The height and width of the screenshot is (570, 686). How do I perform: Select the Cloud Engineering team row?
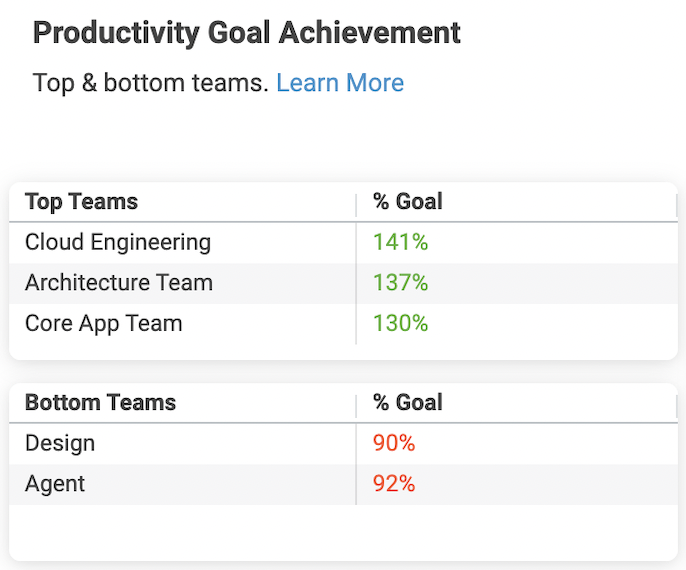(118, 242)
